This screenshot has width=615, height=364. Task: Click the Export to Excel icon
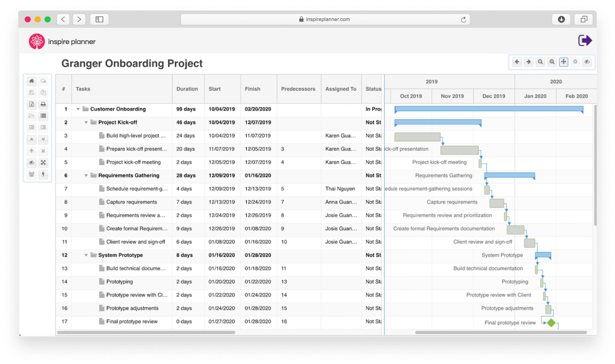tap(32, 104)
